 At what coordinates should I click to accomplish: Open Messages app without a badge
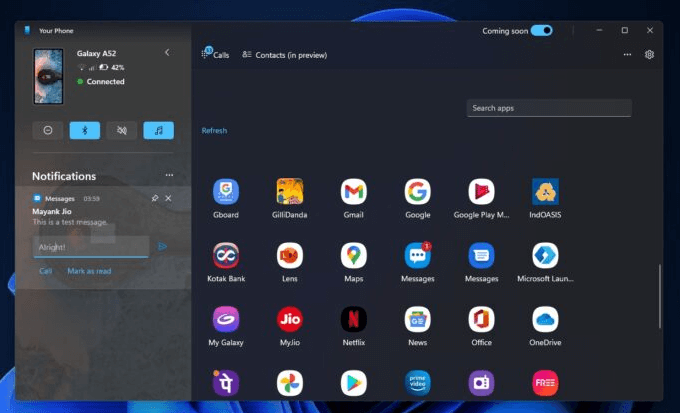tap(481, 255)
